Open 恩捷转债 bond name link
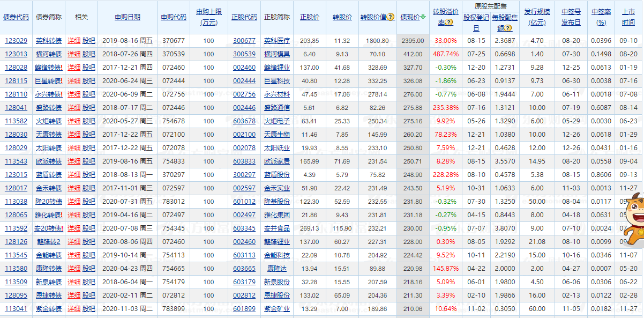644x318 pixels. point(49,295)
